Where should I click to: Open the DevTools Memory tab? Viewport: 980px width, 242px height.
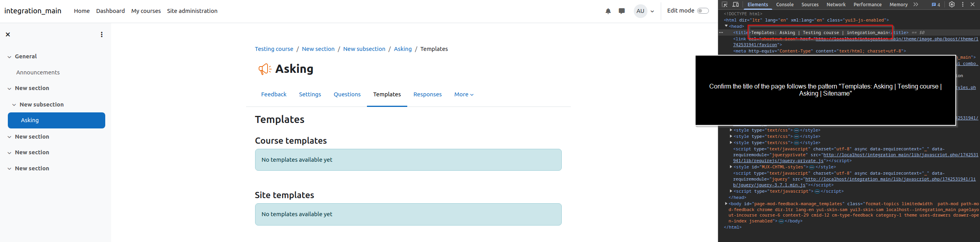pos(899,5)
